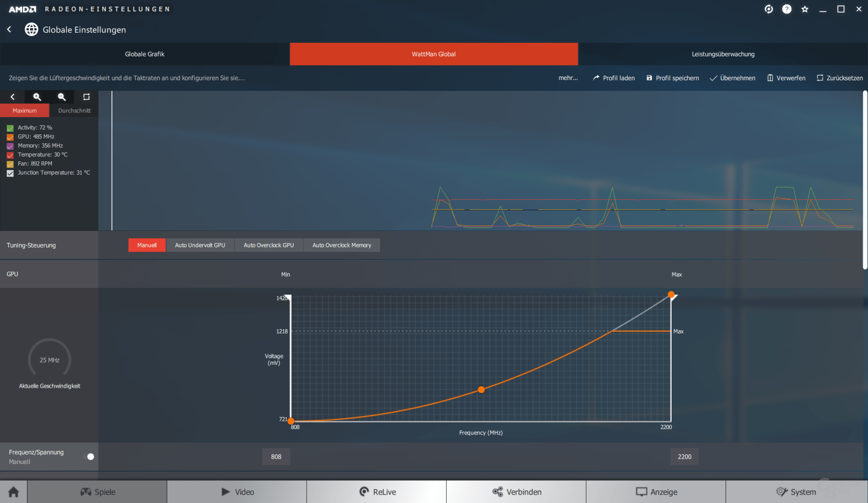The width and height of the screenshot is (868, 503).
Task: Collapse the graph legend panel arrow
Action: (x=13, y=97)
